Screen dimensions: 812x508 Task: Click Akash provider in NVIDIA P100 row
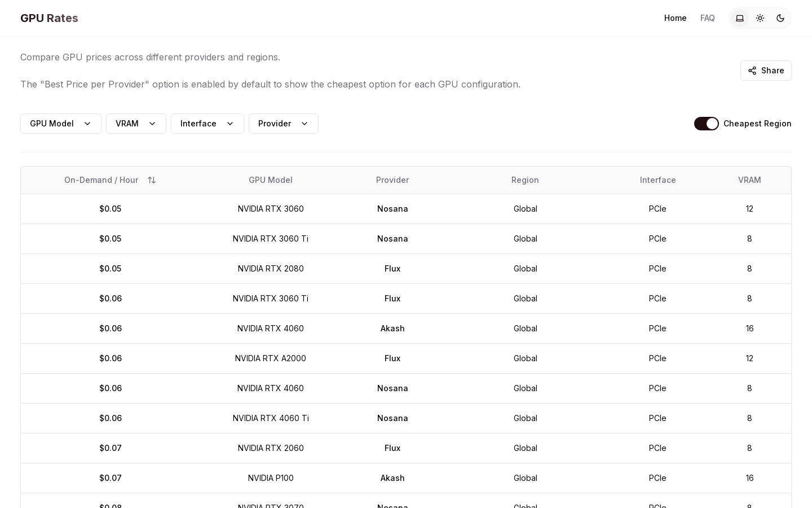(x=392, y=478)
